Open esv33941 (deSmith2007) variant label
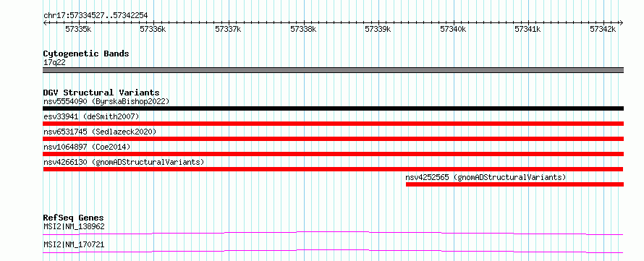This screenshot has height=261, width=644. pyautogui.click(x=91, y=116)
